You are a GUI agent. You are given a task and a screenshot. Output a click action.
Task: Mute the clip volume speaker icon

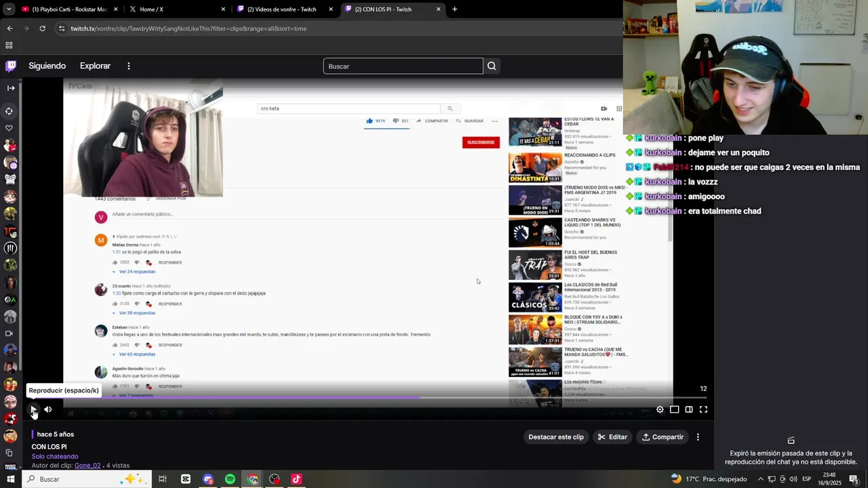click(x=48, y=409)
